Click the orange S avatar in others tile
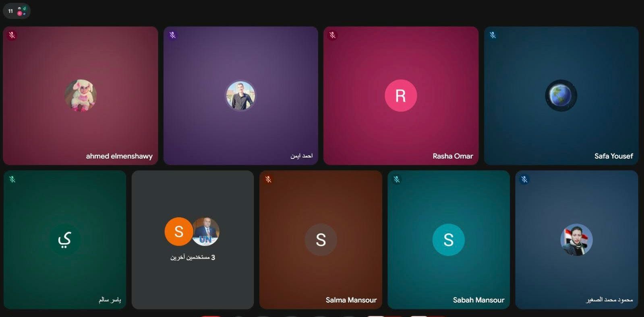This screenshot has width=644, height=317. pos(178,232)
